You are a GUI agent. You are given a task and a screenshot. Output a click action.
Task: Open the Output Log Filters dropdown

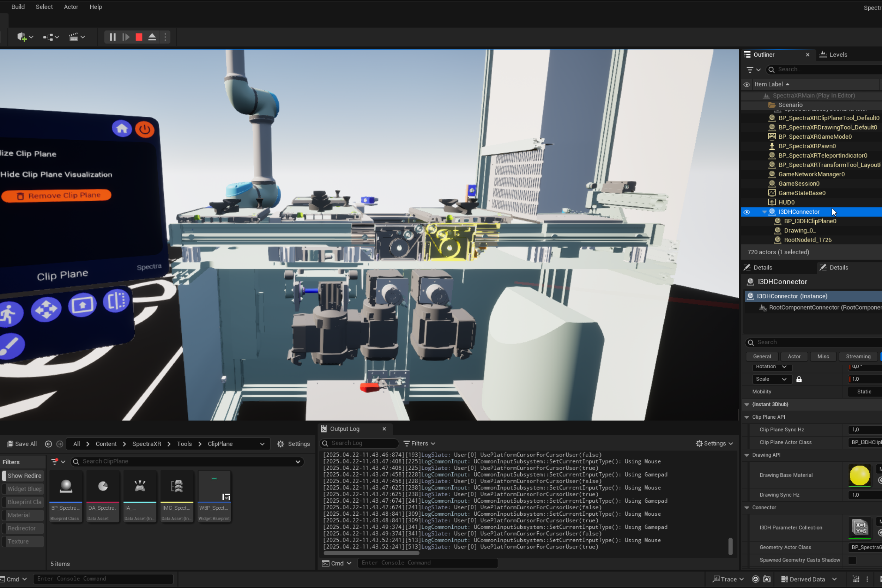pyautogui.click(x=419, y=443)
